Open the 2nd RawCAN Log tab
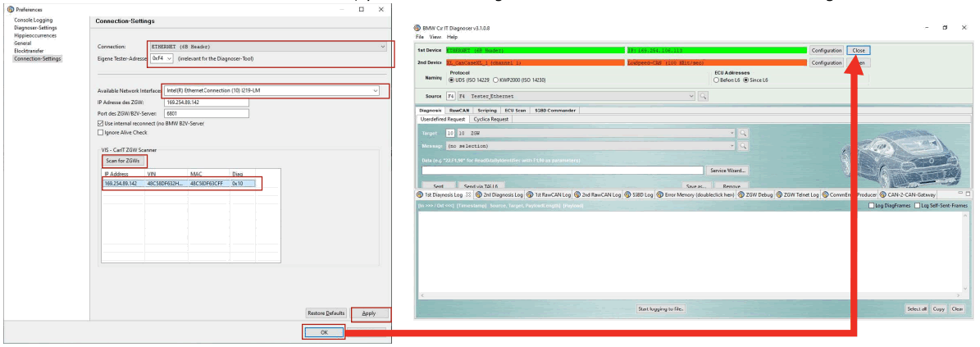The image size is (980, 347). pos(598,195)
